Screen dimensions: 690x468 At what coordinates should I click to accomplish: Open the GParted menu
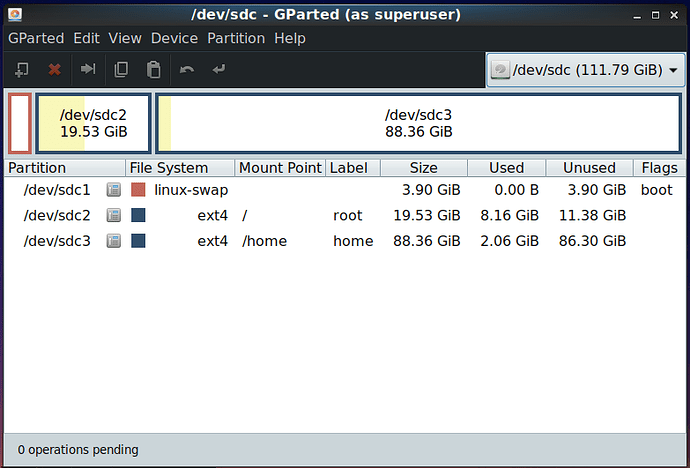[36, 38]
